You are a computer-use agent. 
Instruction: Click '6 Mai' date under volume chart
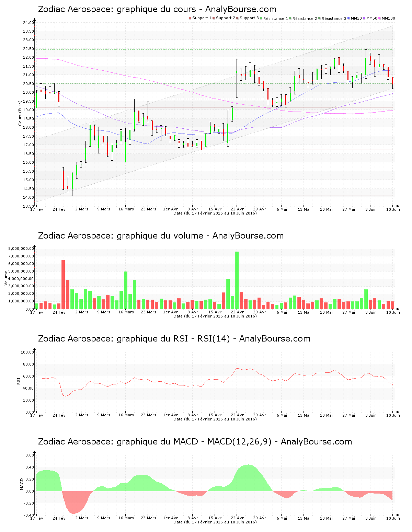pos(282,312)
